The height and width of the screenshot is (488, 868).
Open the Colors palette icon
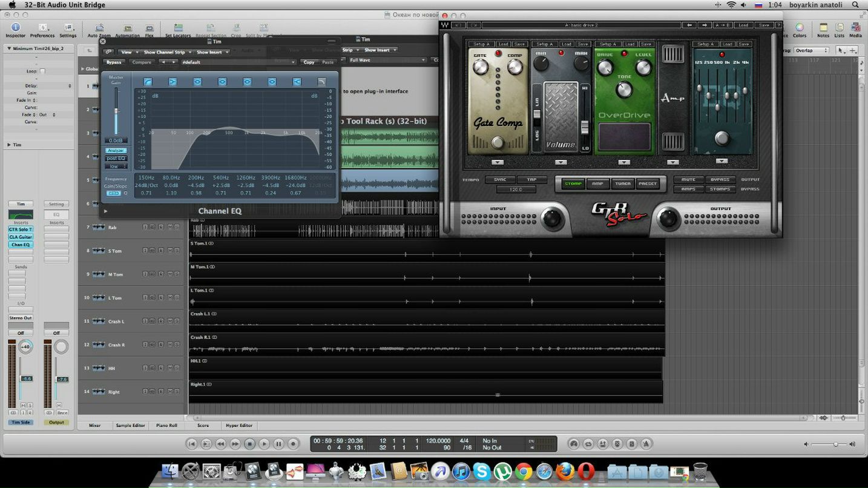tap(800, 28)
